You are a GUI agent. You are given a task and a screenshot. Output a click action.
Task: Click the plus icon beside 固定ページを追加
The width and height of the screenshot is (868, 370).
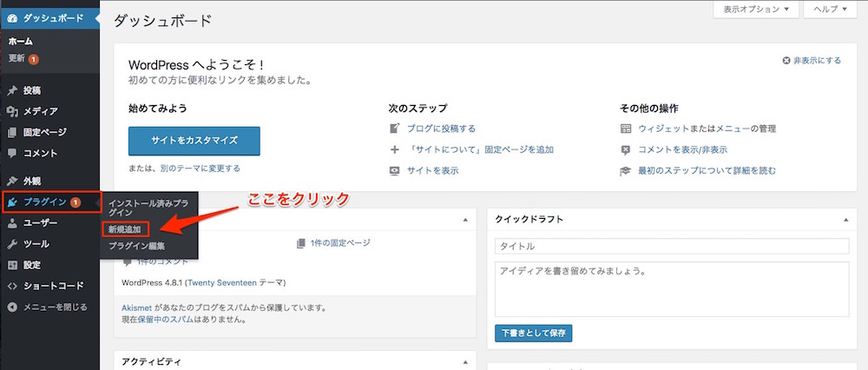pos(395,149)
